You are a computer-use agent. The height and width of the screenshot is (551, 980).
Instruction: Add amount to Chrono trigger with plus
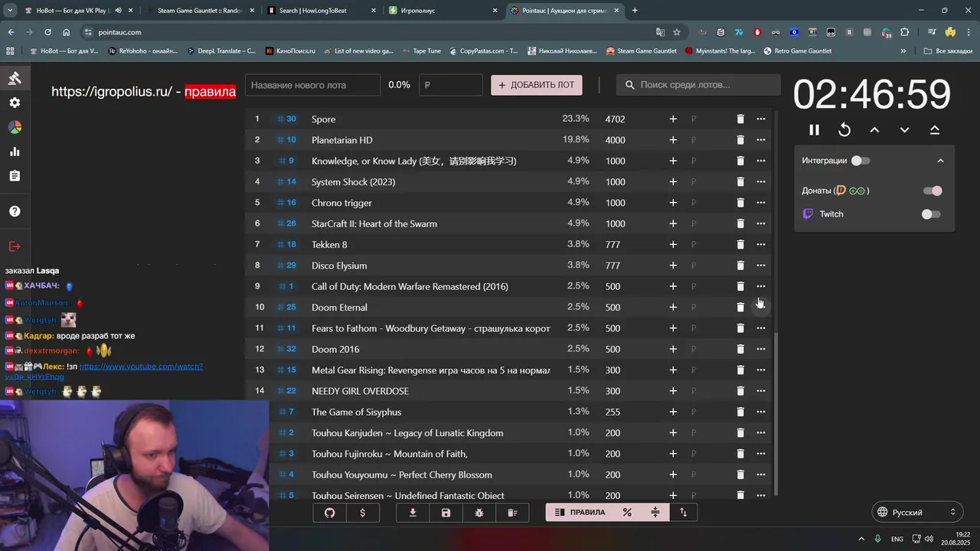(673, 203)
